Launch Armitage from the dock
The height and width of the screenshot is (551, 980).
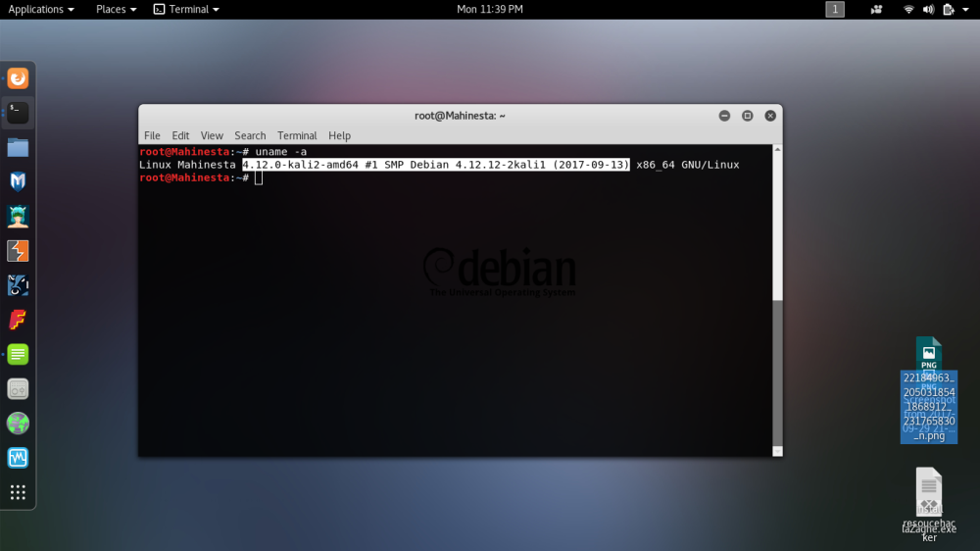tap(18, 216)
